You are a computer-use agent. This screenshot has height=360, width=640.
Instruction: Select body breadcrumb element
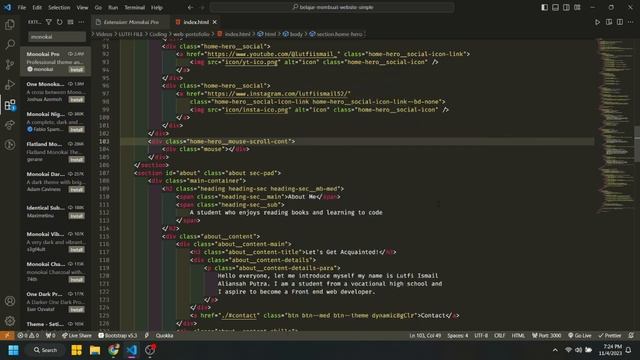click(x=293, y=34)
